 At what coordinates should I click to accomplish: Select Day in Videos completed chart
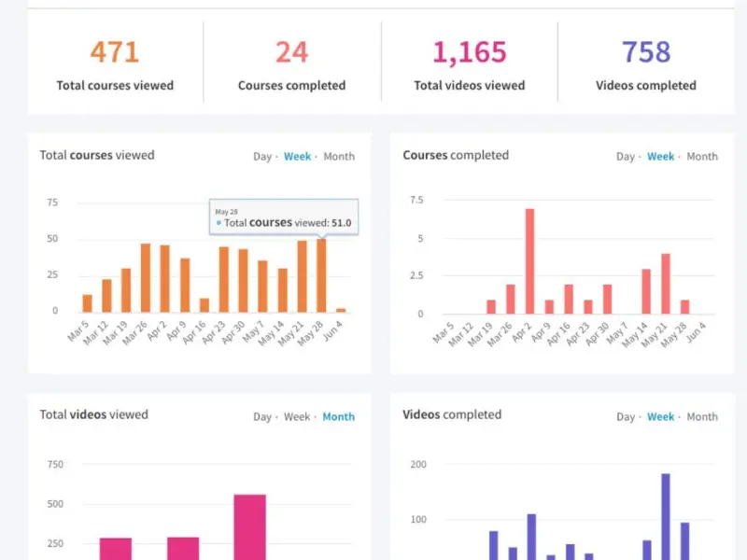(x=625, y=417)
